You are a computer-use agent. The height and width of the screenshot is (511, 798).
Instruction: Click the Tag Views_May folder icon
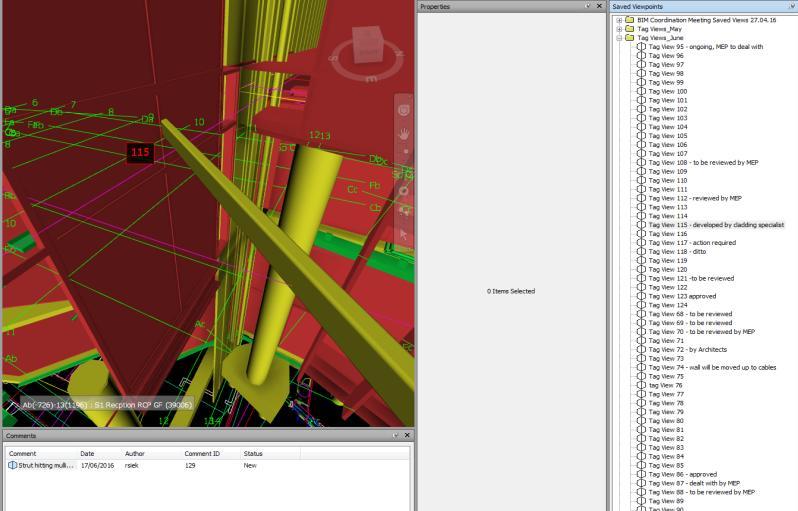click(630, 29)
